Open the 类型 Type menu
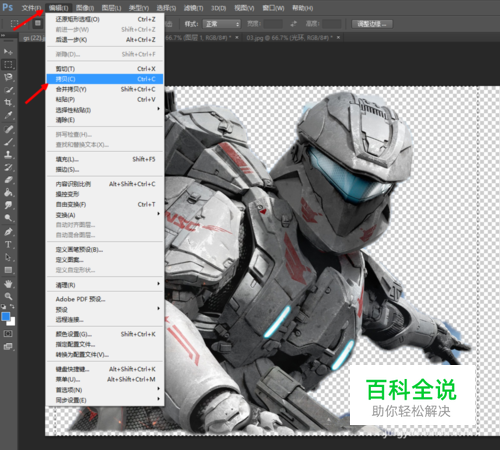This screenshot has width=500, height=450. click(139, 8)
